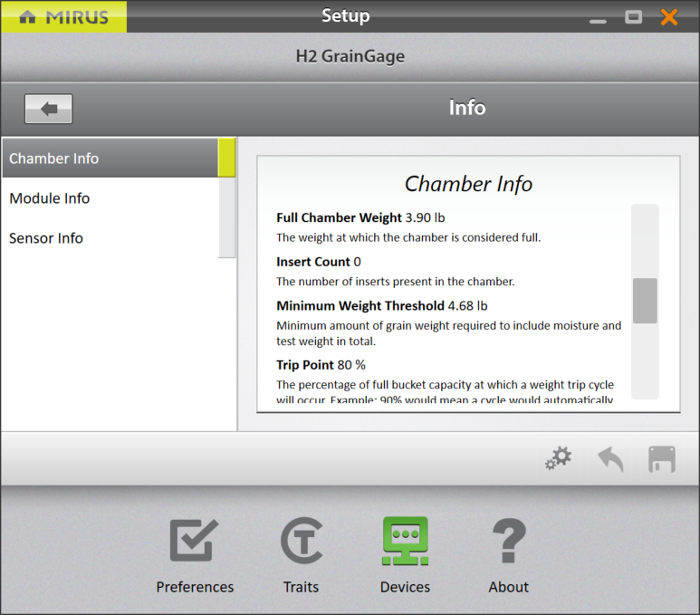Image resolution: width=700 pixels, height=615 pixels.
Task: Open the Traits section
Action: coord(301,555)
